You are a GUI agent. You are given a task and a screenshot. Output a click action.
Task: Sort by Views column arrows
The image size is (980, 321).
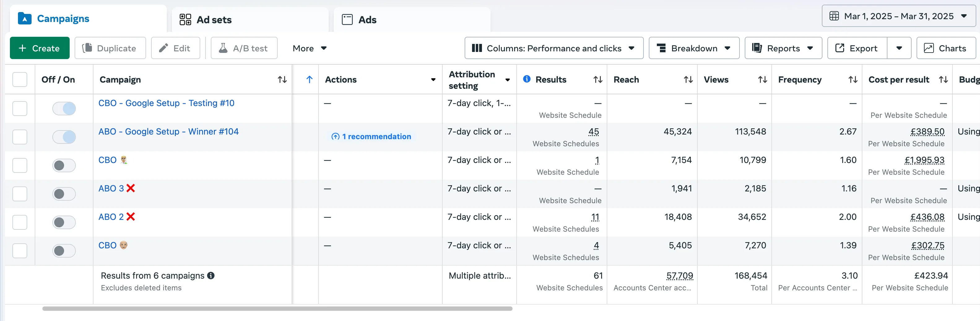762,80
